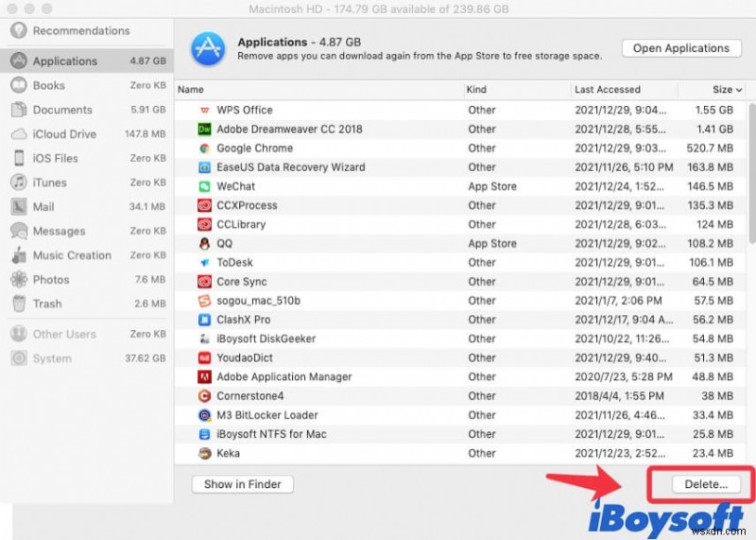Select Other Users in sidebar
Screen dimensions: 756x540
87,334
